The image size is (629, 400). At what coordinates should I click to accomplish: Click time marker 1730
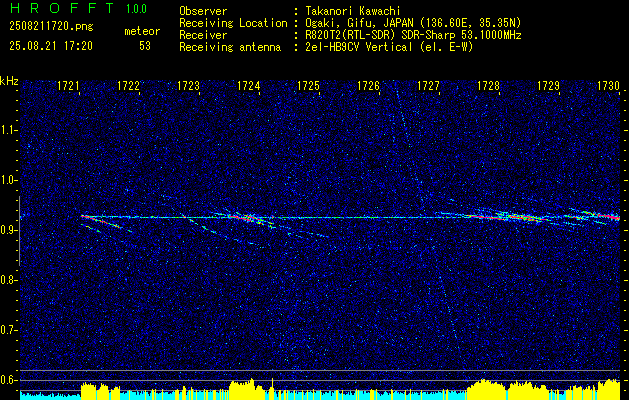pyautogui.click(x=608, y=85)
